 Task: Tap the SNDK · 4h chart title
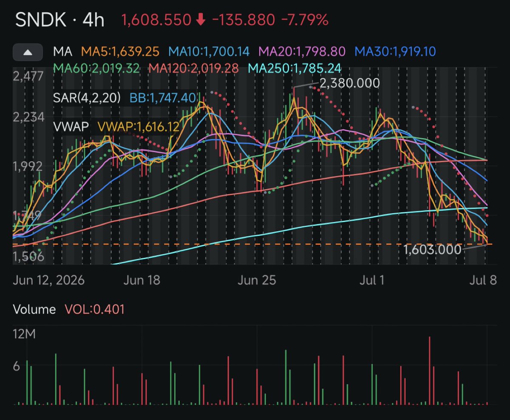(60, 20)
